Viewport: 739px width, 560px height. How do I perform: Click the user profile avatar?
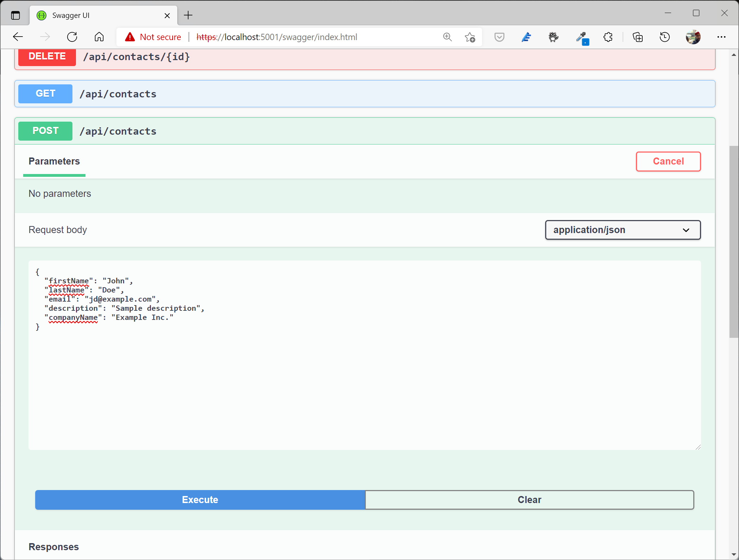click(693, 37)
